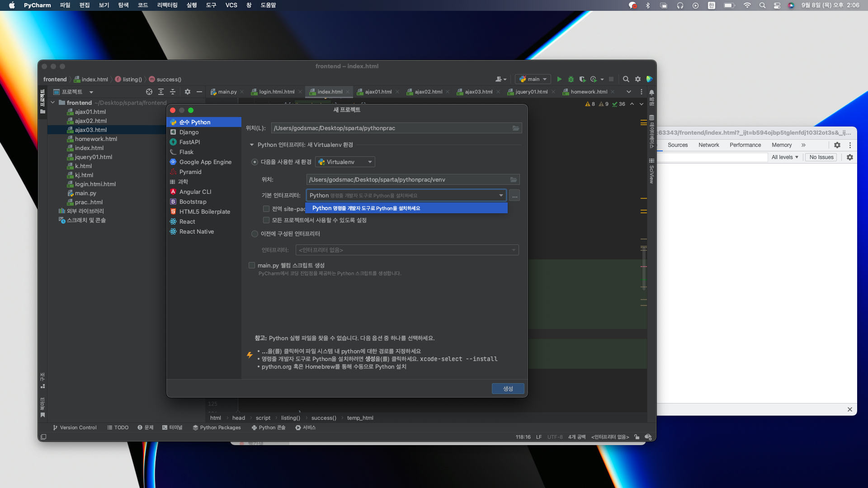Viewport: 868px width, 488px height.
Task: Open base interpreter dropdown
Action: click(406, 196)
